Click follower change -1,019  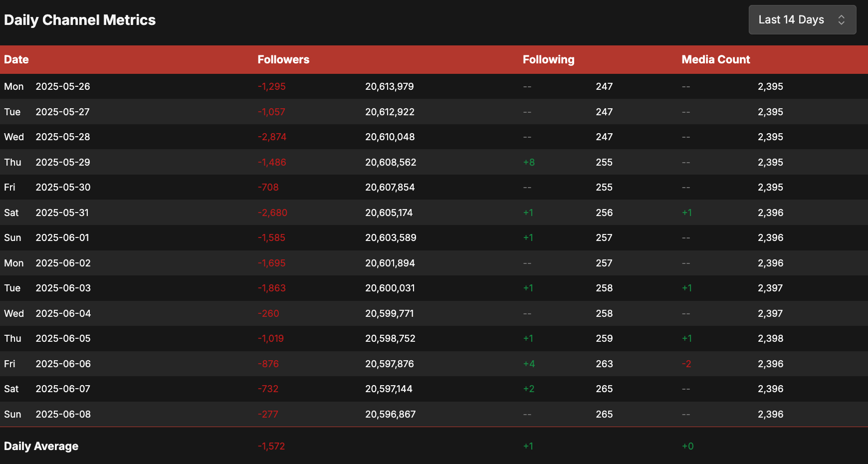tap(271, 338)
